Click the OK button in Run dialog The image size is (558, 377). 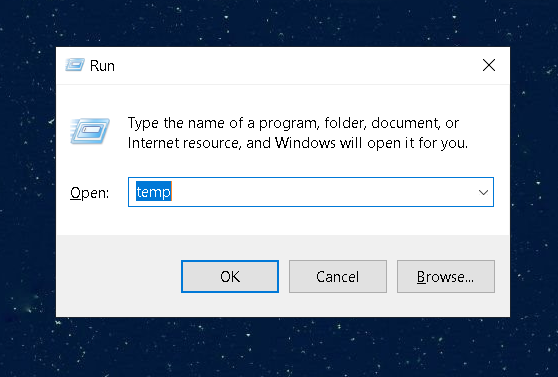coord(230,277)
